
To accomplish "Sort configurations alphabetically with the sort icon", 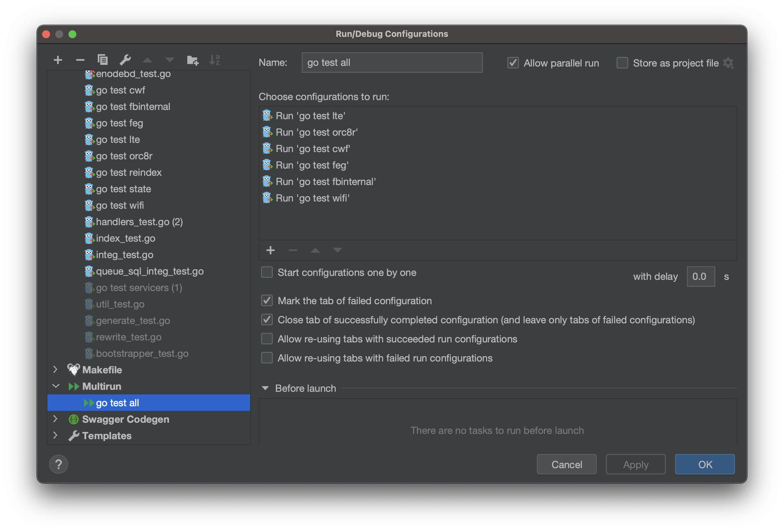I will (215, 60).
